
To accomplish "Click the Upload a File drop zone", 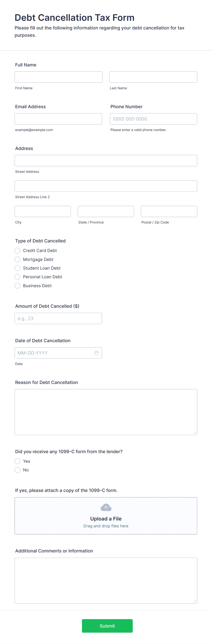I will pyautogui.click(x=106, y=516).
